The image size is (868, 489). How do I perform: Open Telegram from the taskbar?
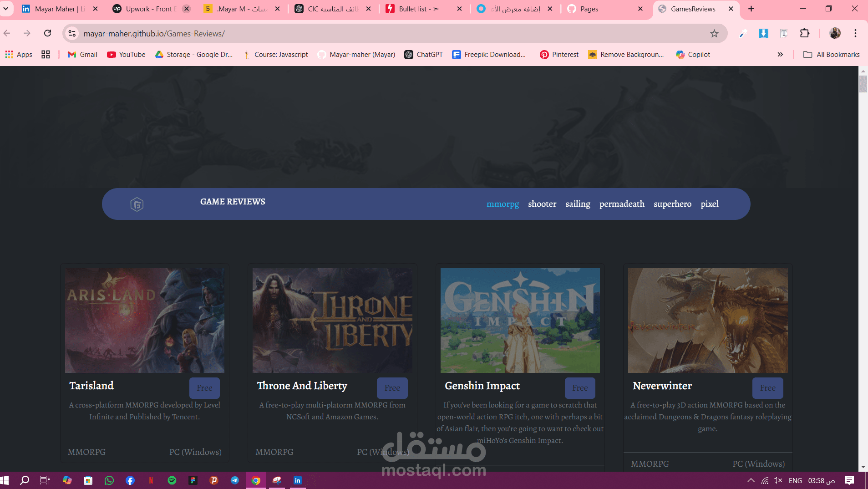point(235,480)
